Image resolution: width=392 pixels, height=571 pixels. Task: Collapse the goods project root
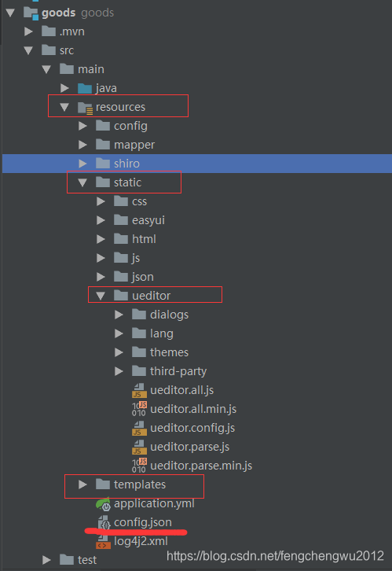point(10,13)
